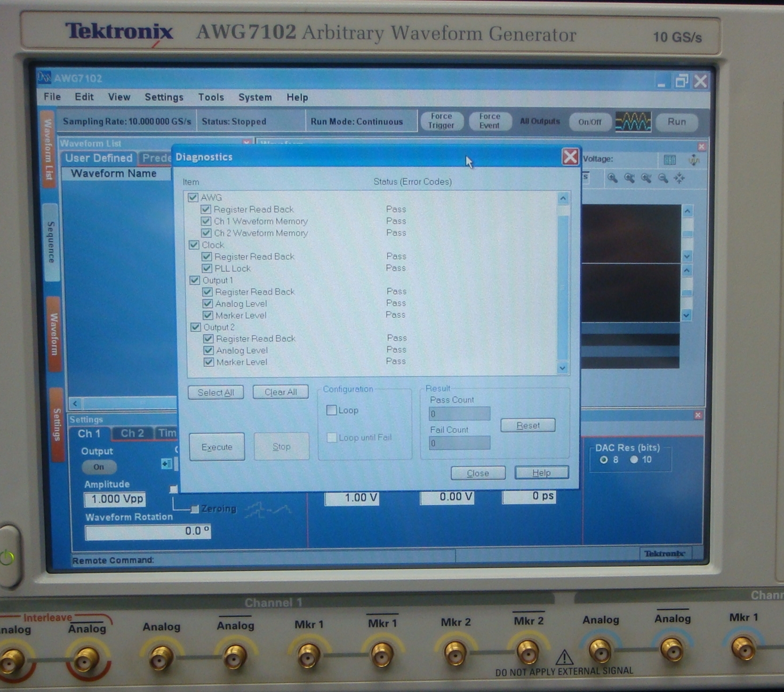Viewport: 784px width, 692px height.
Task: Toggle the Clock group checkbox
Action: pos(194,245)
